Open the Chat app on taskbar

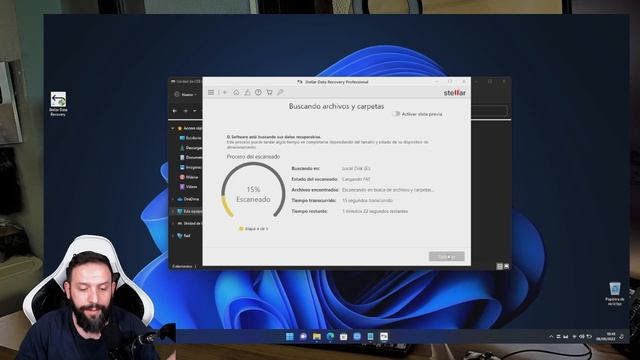[303, 336]
